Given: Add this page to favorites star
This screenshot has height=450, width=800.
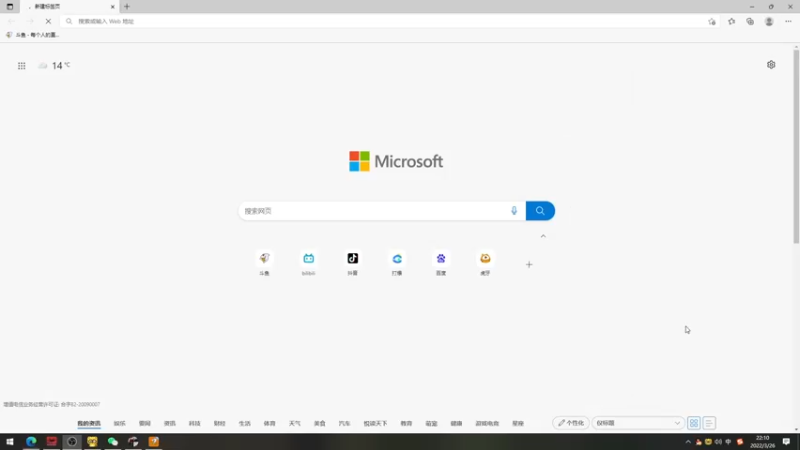Looking at the screenshot, I should (712, 21).
